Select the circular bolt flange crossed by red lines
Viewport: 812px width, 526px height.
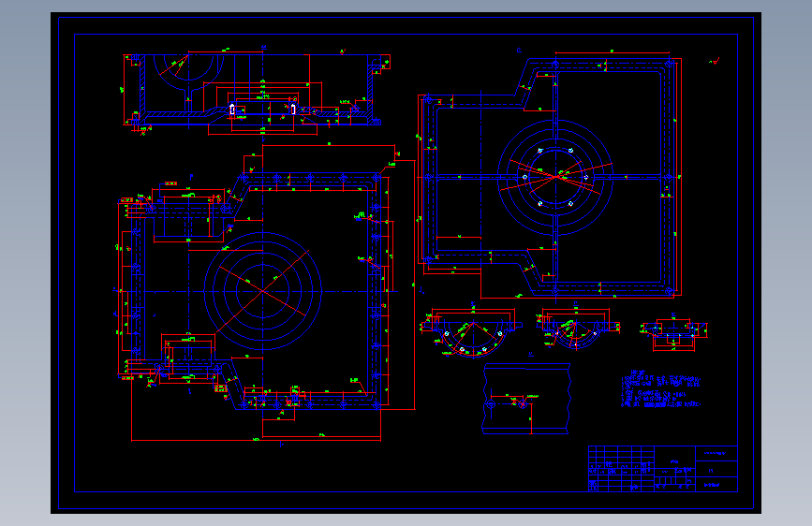[555, 177]
